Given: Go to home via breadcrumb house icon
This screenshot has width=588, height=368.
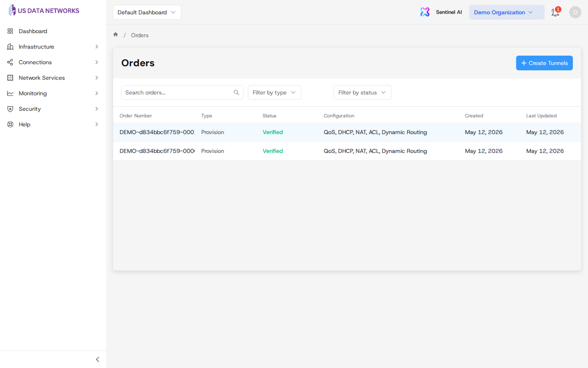Looking at the screenshot, I should click(116, 35).
